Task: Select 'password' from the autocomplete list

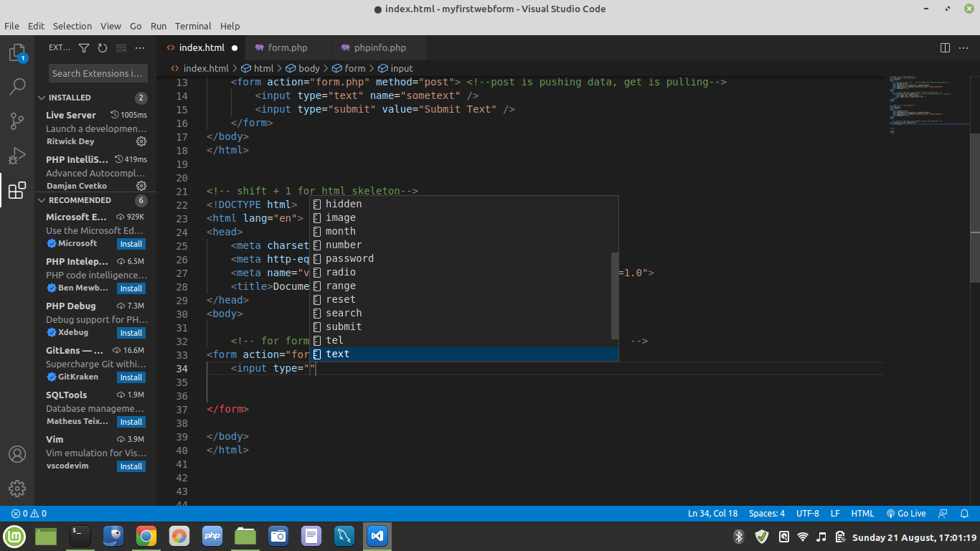Action: (349, 258)
